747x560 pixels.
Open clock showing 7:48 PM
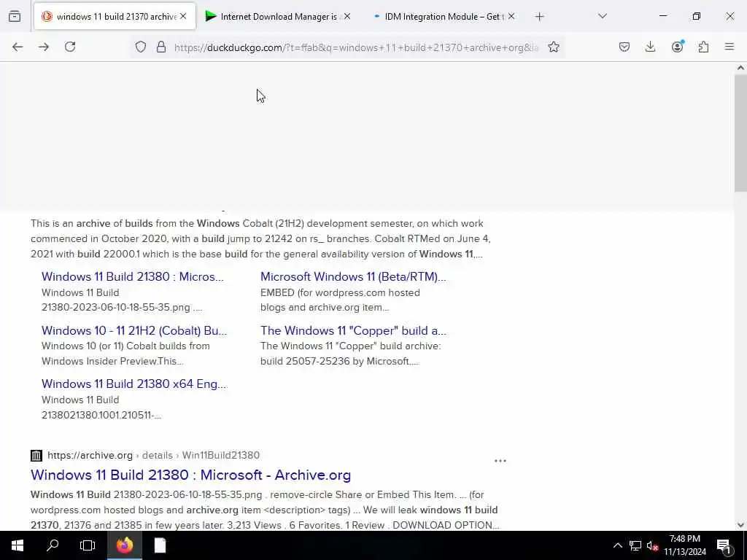point(685,545)
